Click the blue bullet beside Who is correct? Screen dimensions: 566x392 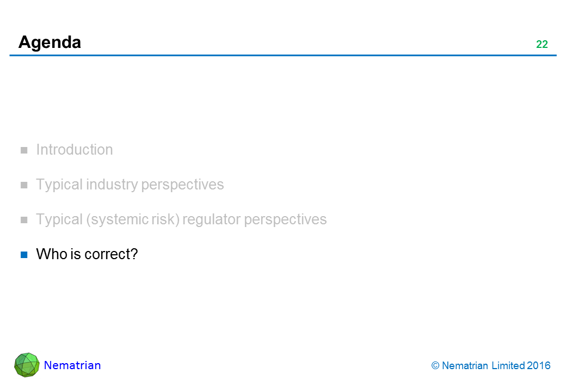point(24,254)
